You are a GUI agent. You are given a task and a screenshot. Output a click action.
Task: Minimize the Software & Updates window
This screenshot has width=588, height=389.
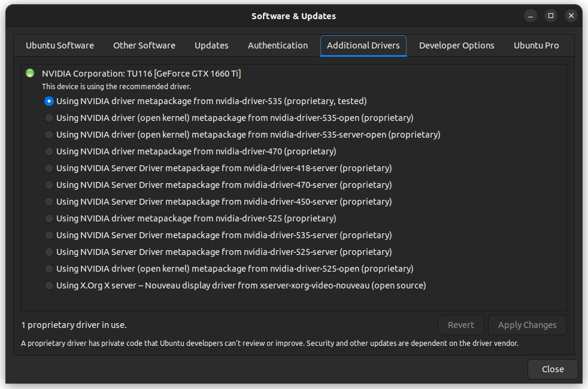(531, 16)
